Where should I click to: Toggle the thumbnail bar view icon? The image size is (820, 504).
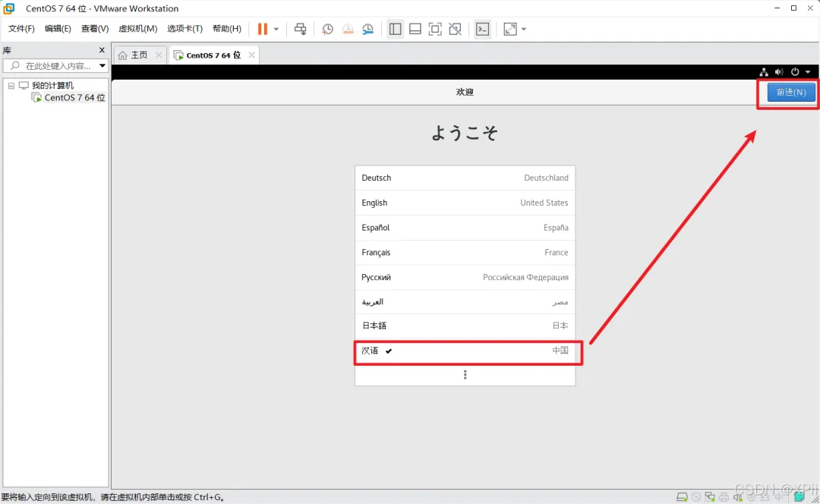(x=415, y=29)
